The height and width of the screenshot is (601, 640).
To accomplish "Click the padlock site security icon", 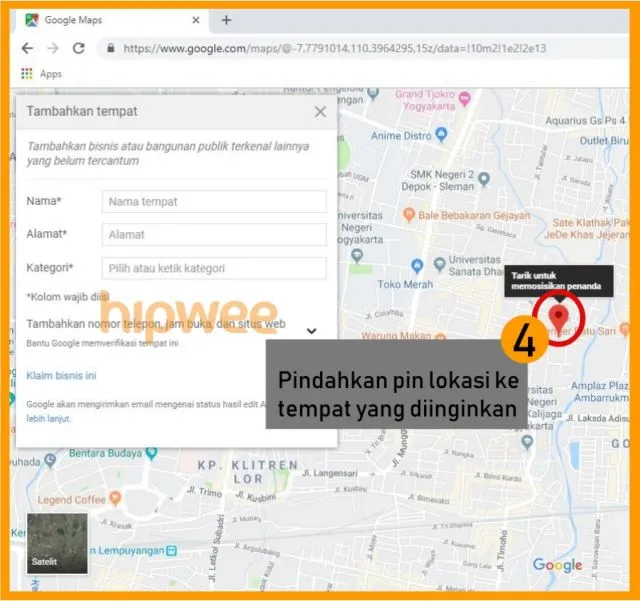I will pyautogui.click(x=111, y=48).
